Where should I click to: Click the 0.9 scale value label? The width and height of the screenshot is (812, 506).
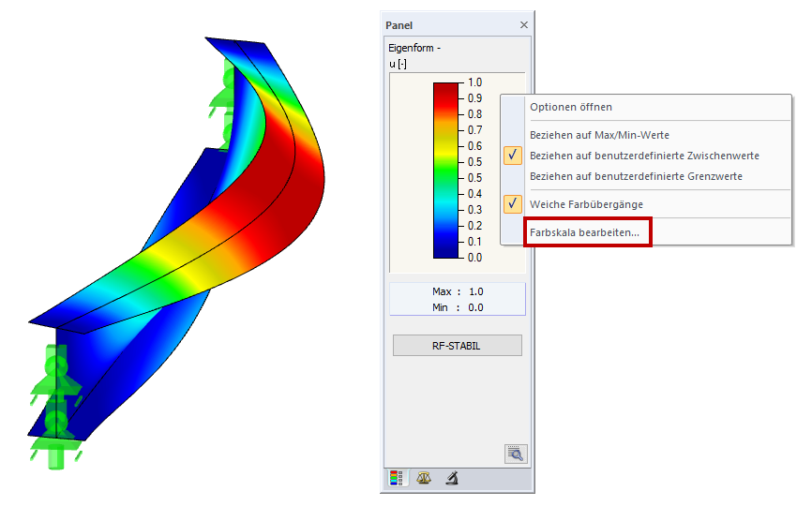474,98
